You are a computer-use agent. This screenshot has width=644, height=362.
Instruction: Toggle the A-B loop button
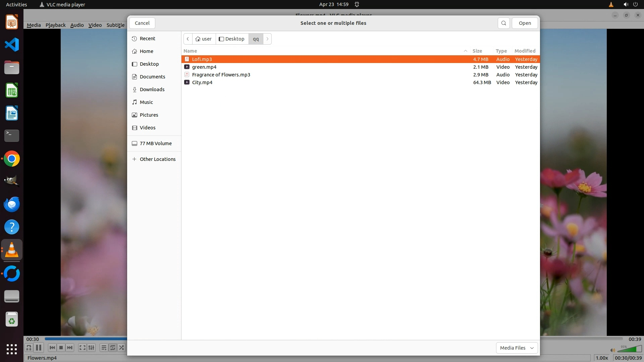click(29, 348)
